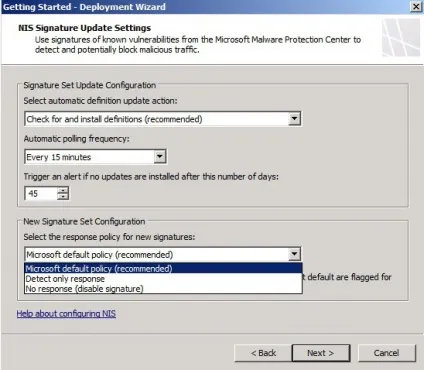Screen dimensions: 424x370
Task: Open Help about configuring NIS link
Action: [x=66, y=313]
